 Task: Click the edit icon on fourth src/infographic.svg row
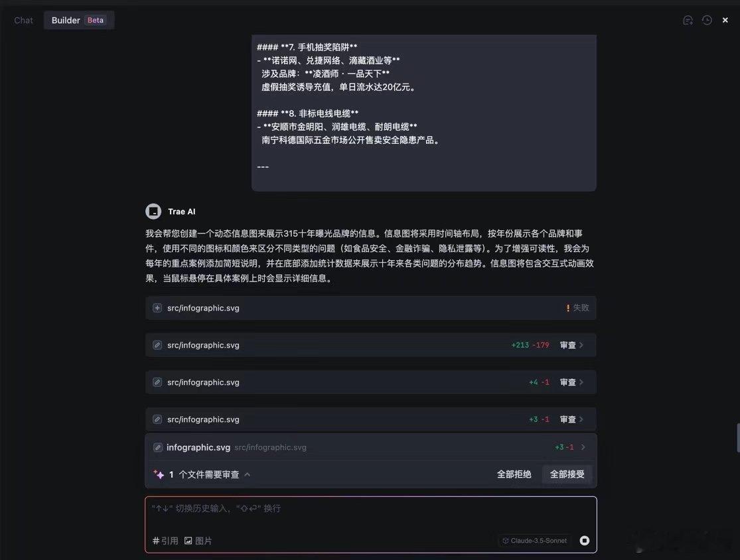click(x=157, y=419)
